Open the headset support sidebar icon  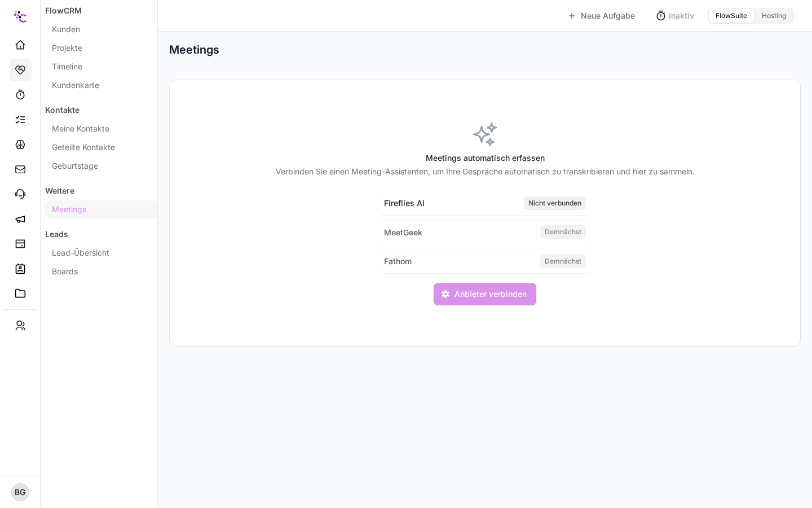click(20, 194)
